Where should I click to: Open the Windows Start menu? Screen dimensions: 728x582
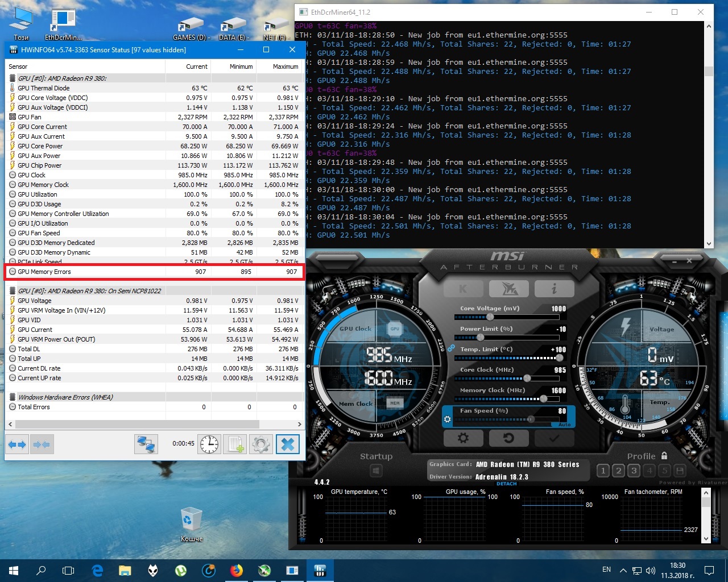click(x=14, y=571)
